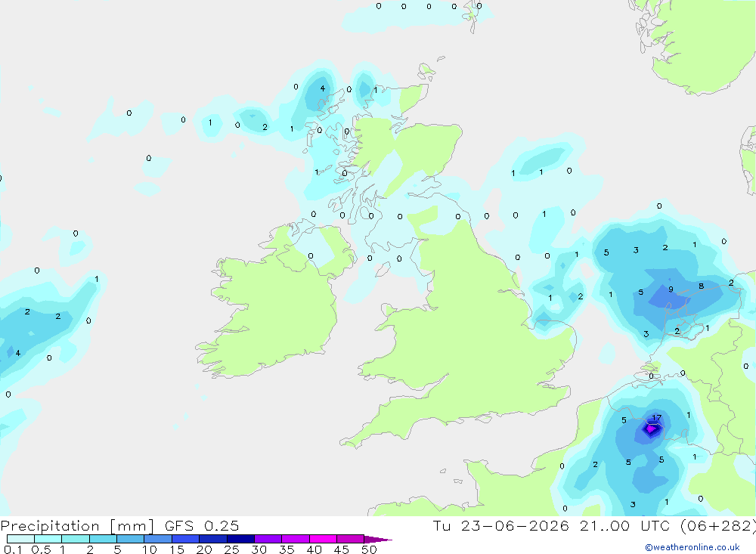Click the '0.1' legend label
This screenshot has height=554, width=756.
tap(13, 549)
